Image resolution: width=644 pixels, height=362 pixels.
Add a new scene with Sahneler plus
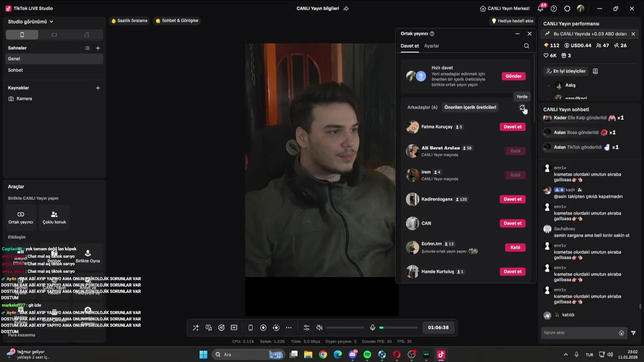coord(98,48)
